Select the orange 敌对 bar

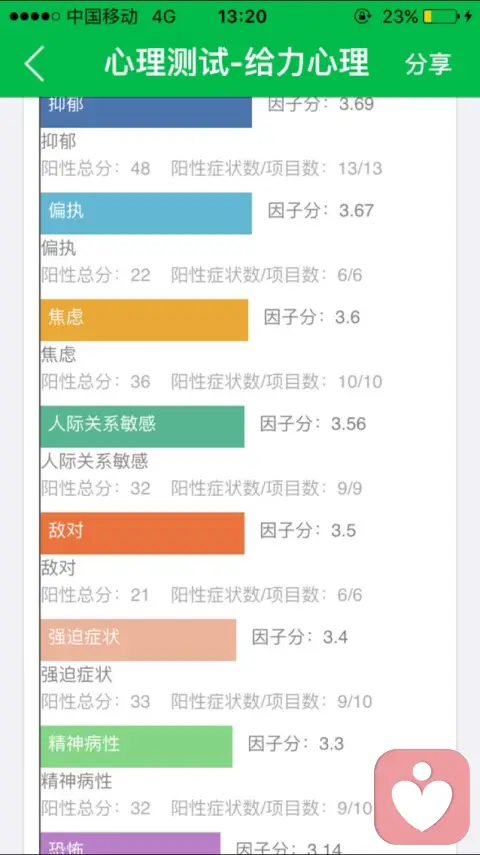(x=142, y=533)
